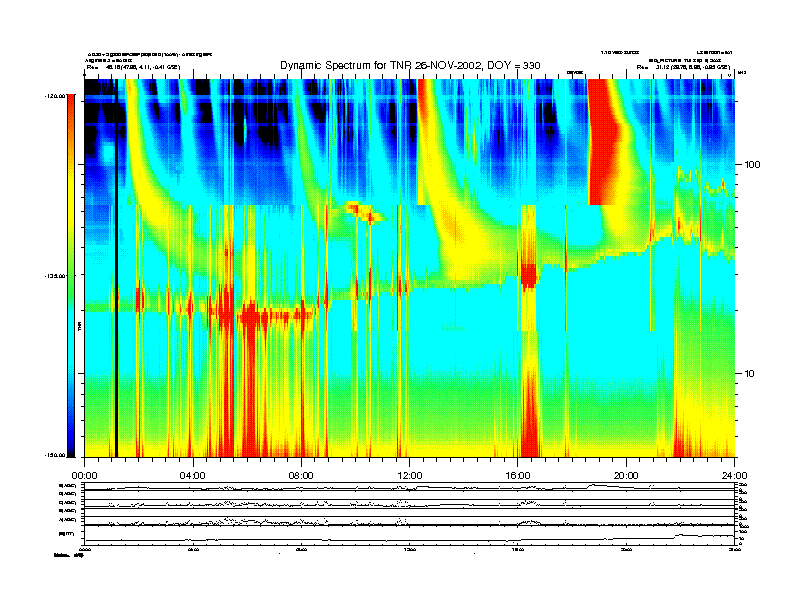The height and width of the screenshot is (612, 792).
Task: Click the bottom line plot panel beneath the spectrum
Action: (x=410, y=535)
